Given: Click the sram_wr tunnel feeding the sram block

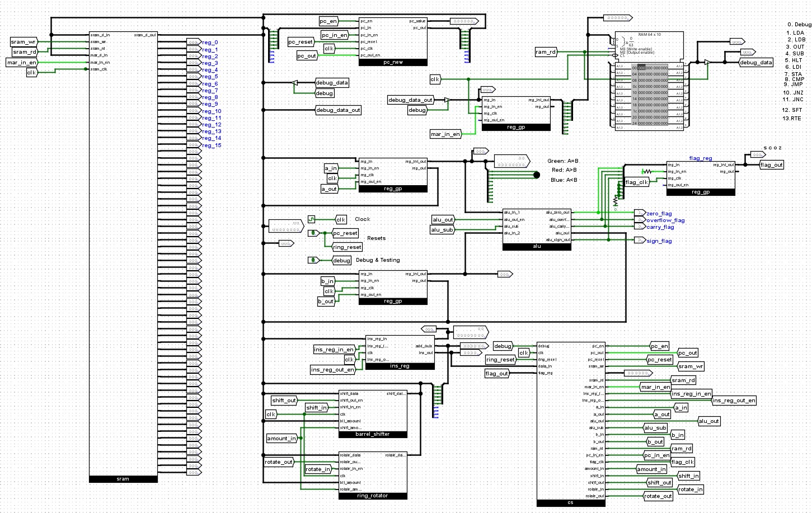Looking at the screenshot, I should coord(24,42).
